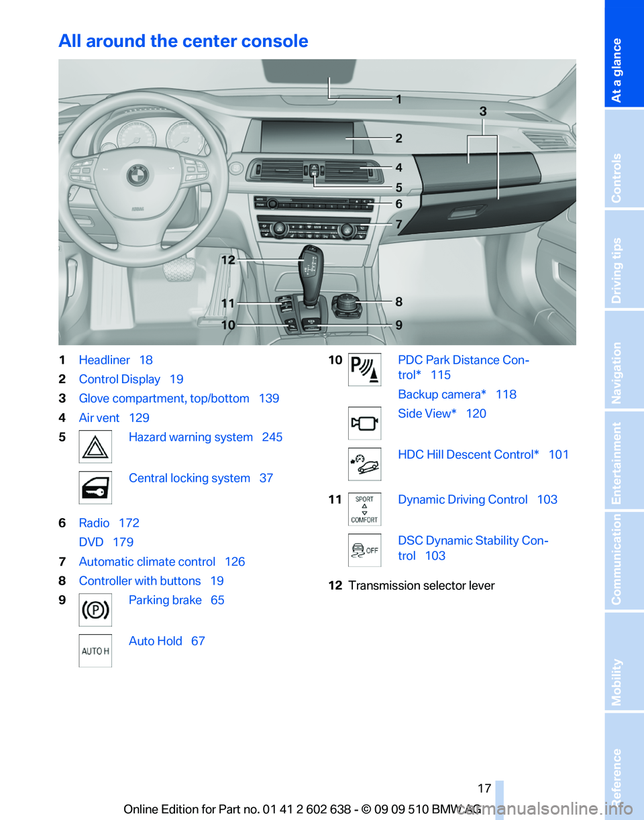
Task: Open Hazard warning system 245 link
Action: point(205,438)
